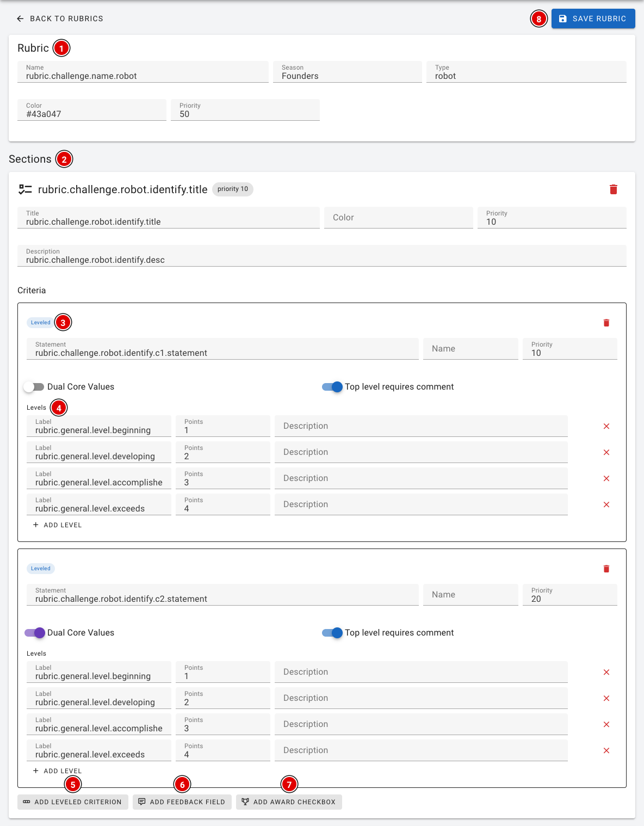Screen dimensions: 644x826
Task: Edit the c2.statement Statement field
Action: click(222, 595)
